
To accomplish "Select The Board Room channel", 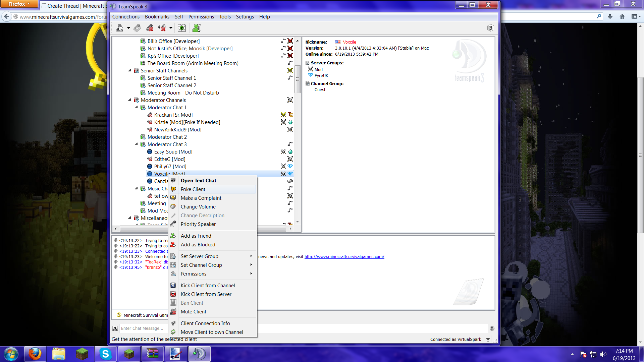I will (x=193, y=63).
